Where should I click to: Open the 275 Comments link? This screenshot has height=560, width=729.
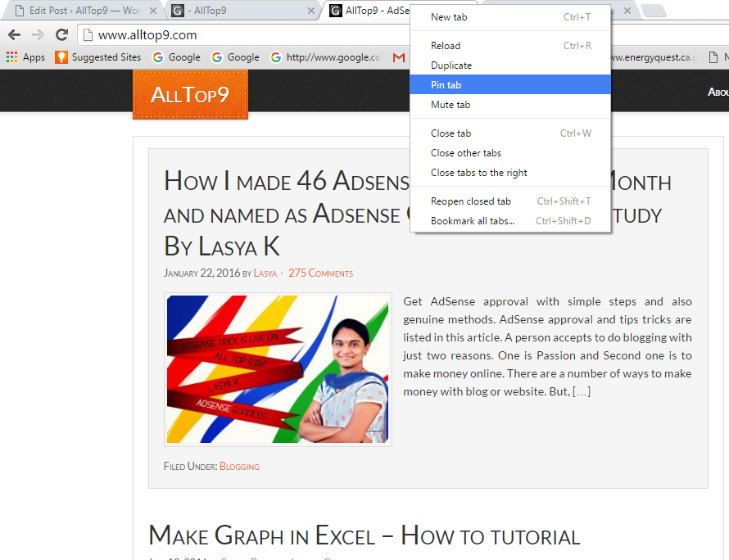coord(321,273)
